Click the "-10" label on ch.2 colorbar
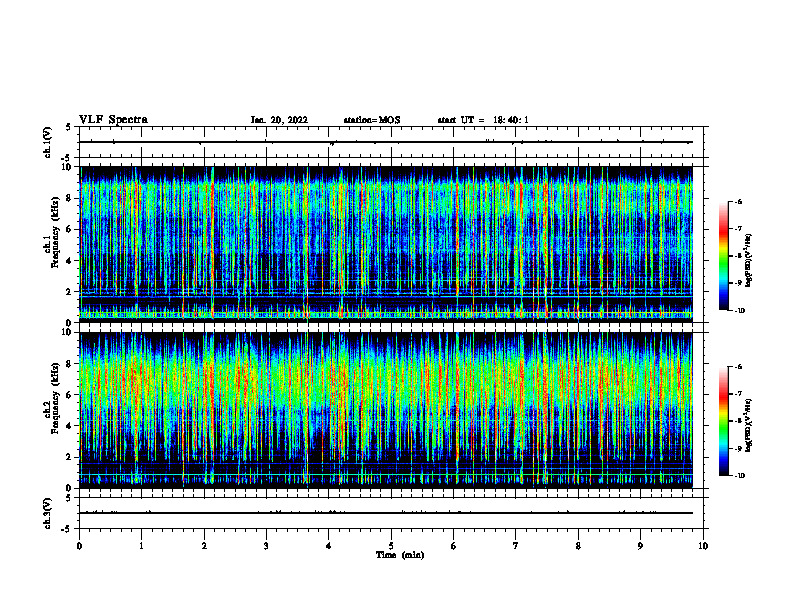The height and width of the screenshot is (612, 792). [x=739, y=476]
